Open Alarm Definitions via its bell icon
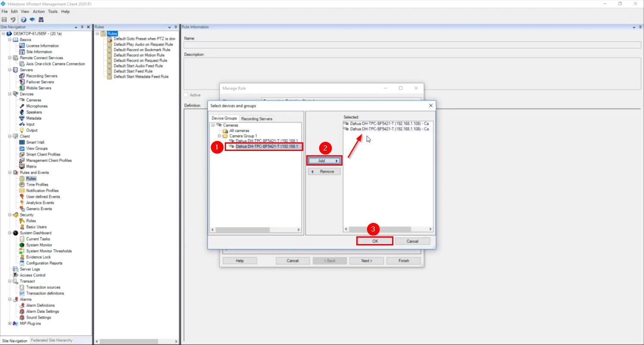The width and height of the screenshot is (644, 345). [22, 305]
